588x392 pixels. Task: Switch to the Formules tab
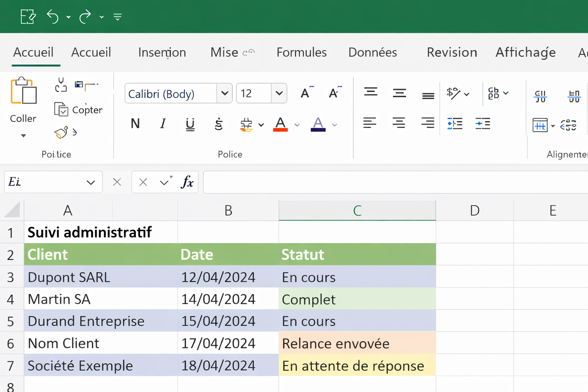click(x=301, y=52)
